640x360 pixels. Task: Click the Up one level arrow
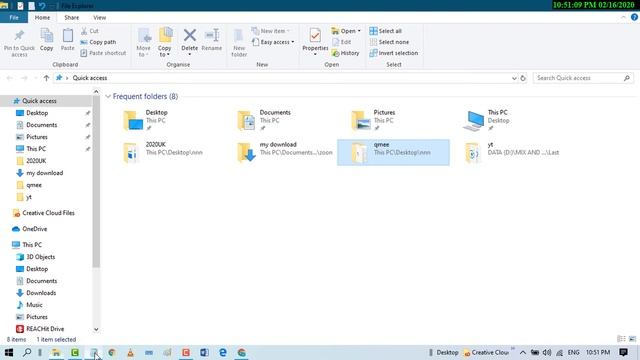46,78
